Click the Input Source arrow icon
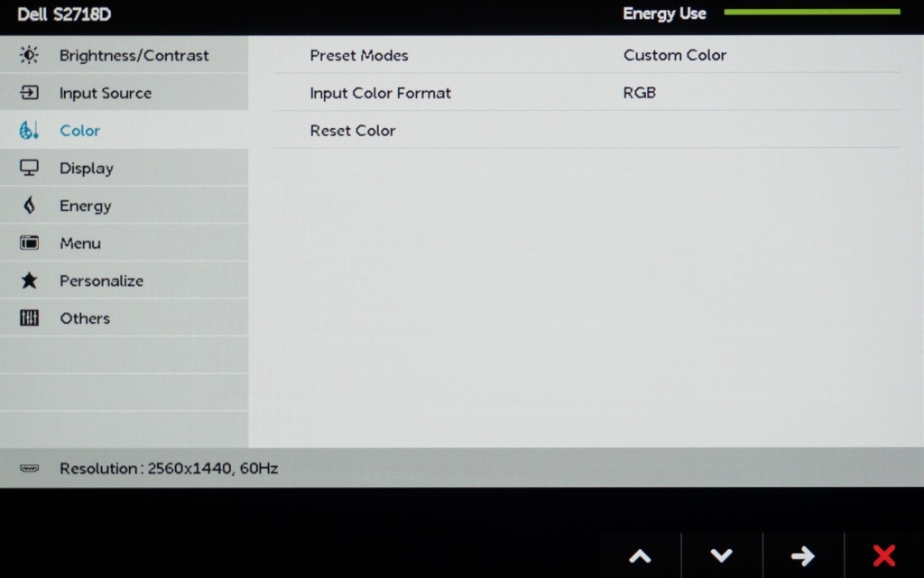924x578 pixels. [29, 93]
